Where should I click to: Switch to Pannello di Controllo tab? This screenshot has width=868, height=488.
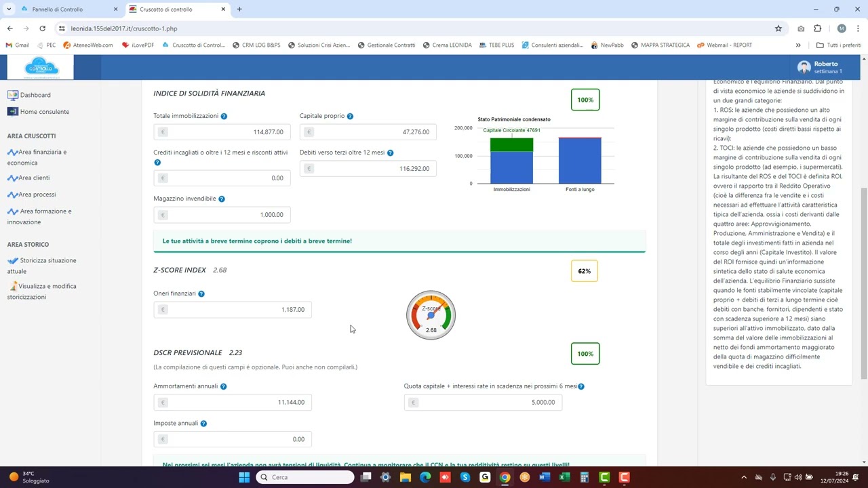pos(58,9)
